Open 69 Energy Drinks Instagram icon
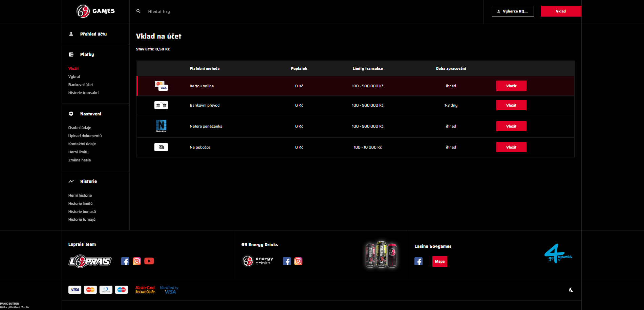This screenshot has width=644, height=310. tap(298, 261)
